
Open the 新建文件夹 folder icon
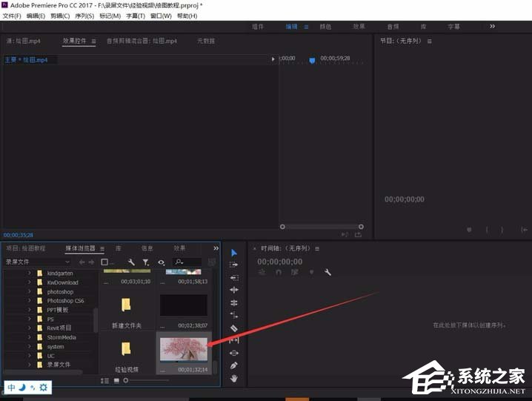tap(126, 305)
